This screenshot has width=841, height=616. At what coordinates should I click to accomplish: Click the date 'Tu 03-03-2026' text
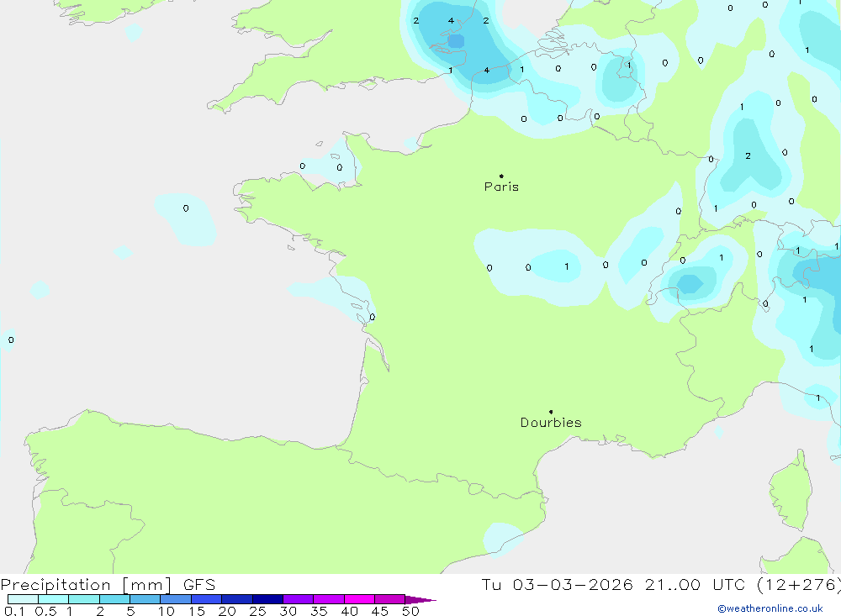557,584
